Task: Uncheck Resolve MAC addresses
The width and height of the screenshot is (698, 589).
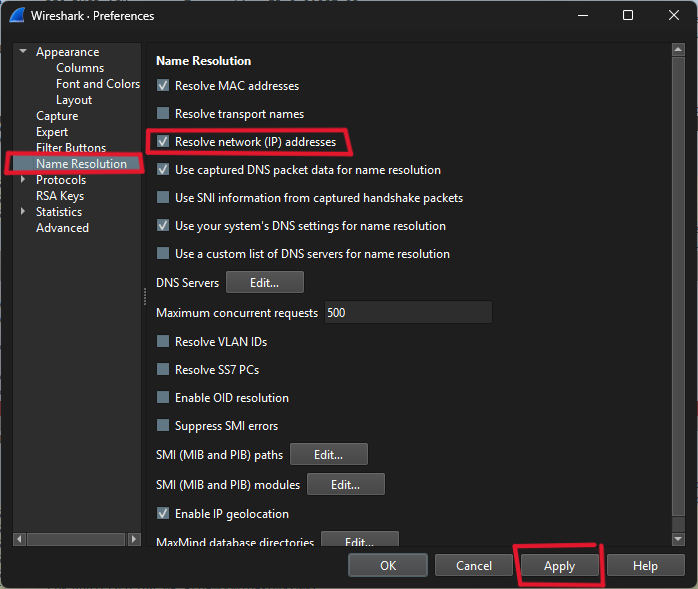Action: 163,86
